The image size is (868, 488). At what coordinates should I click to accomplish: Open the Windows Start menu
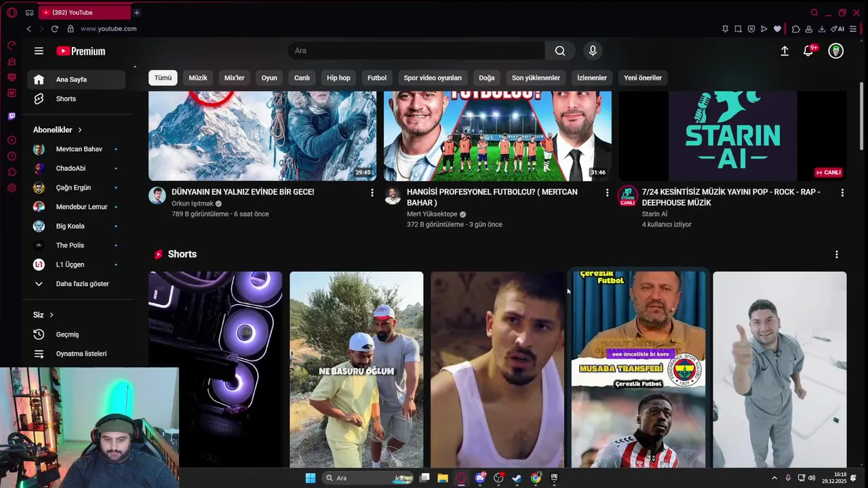(x=310, y=478)
